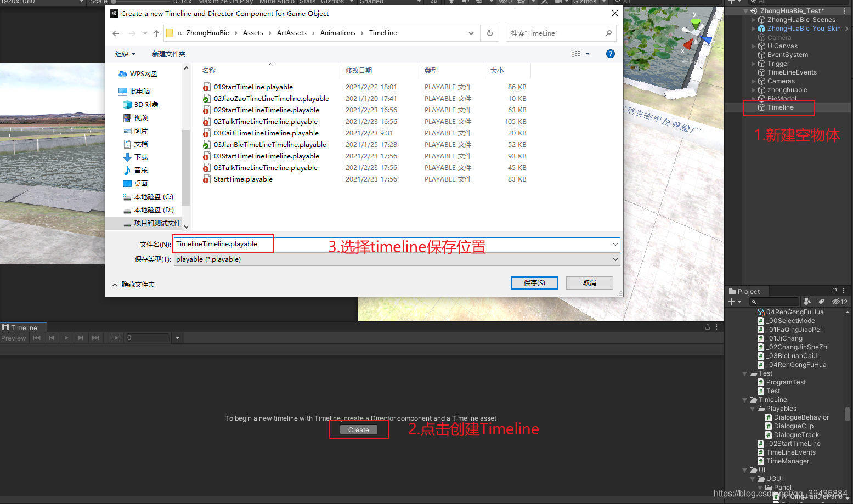Screen dimensions: 853x504
Task: Open the timeline asset selector dropdown
Action: 178,338
